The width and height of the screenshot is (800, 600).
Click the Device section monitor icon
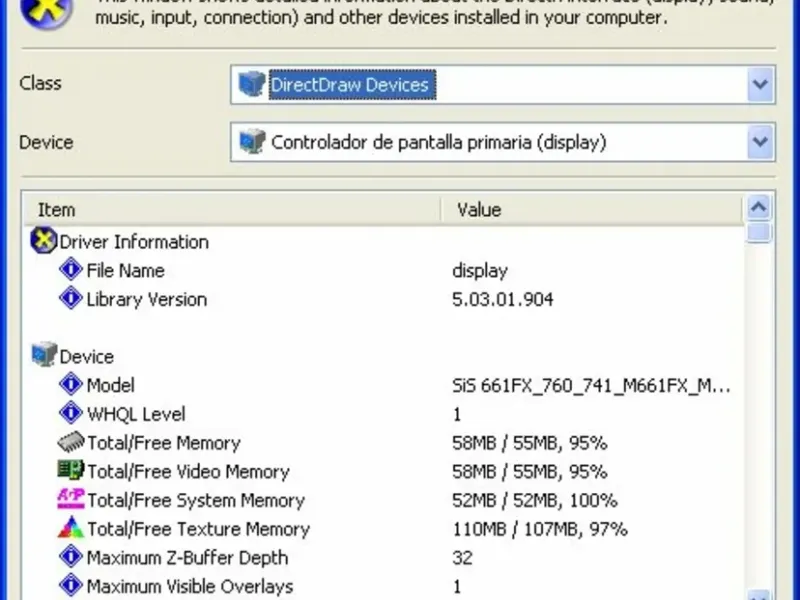pyautogui.click(x=45, y=356)
